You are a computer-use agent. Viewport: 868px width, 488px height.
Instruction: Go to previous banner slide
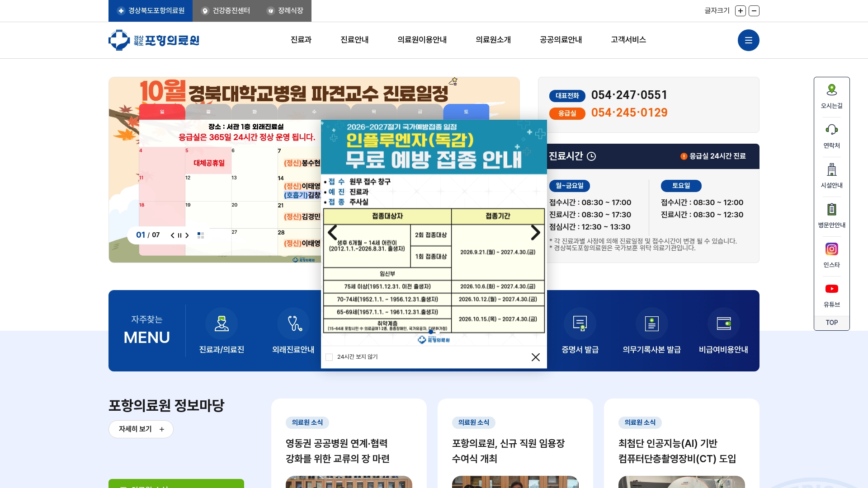172,235
